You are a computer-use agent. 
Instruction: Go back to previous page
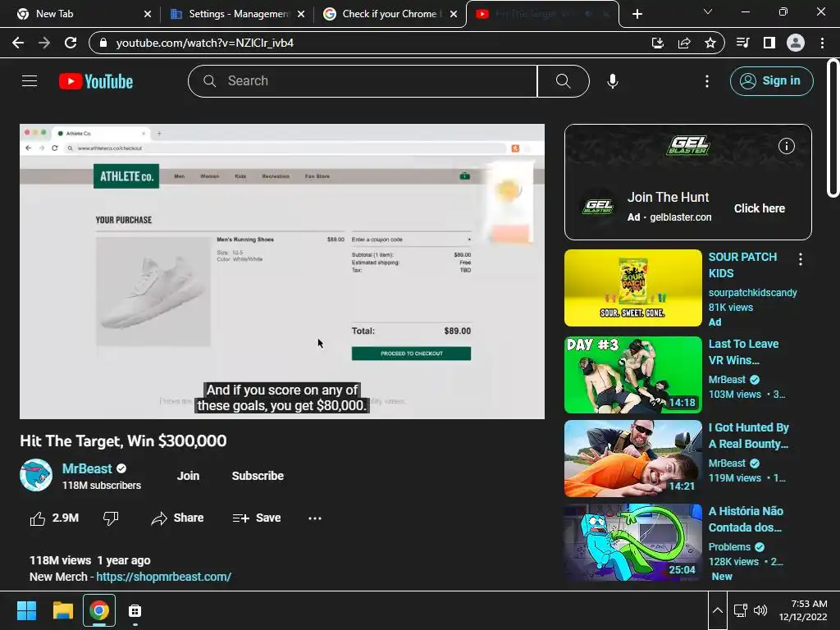[18, 43]
